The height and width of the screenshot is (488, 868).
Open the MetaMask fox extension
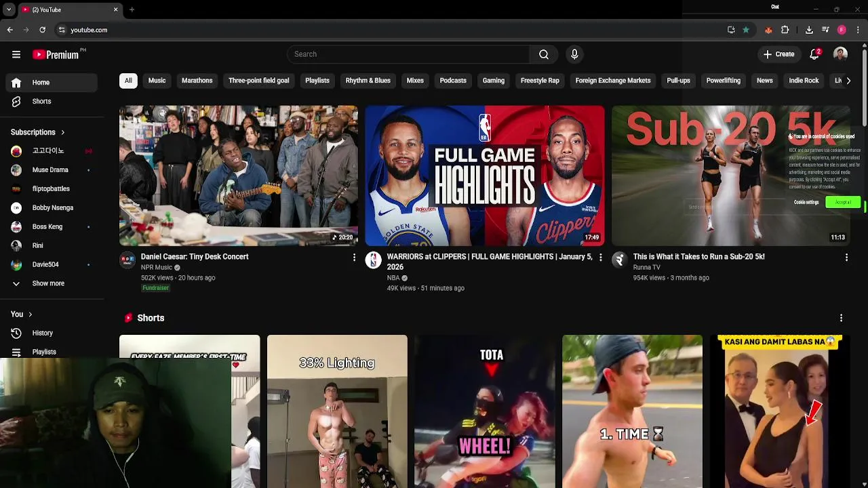[x=768, y=30]
